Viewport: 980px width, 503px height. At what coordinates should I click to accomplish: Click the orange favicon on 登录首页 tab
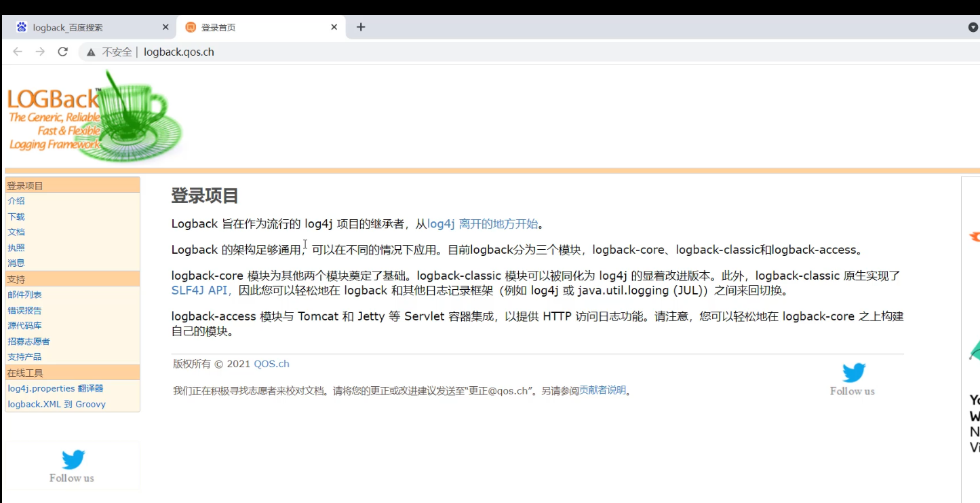(191, 27)
